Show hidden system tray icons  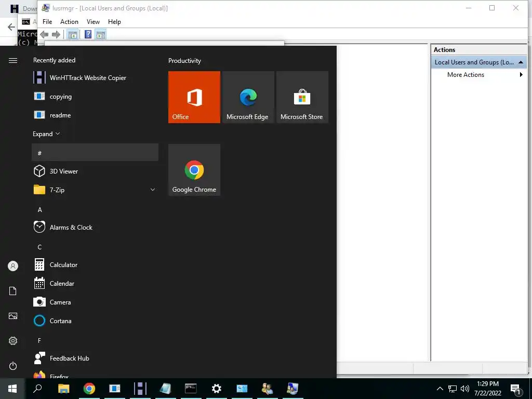440,389
